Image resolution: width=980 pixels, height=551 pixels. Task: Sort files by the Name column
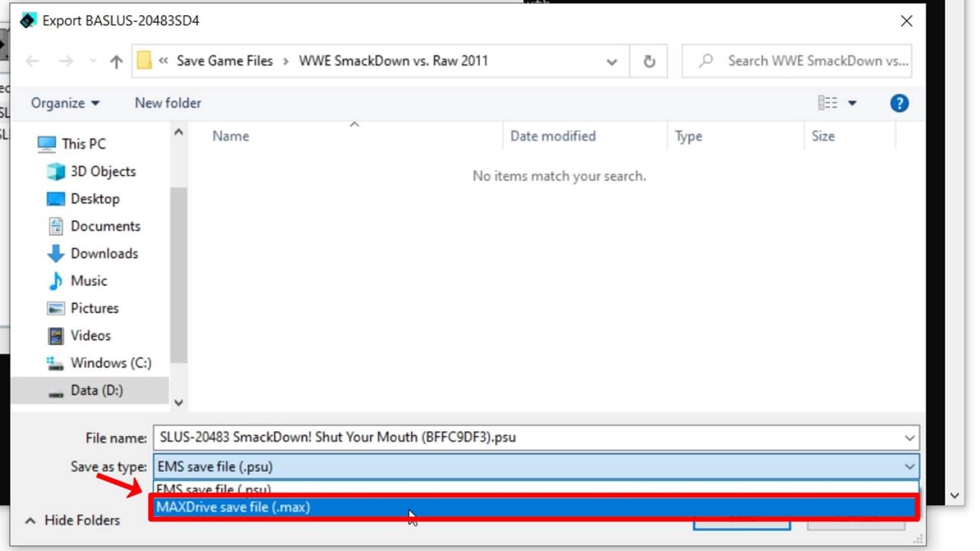coord(230,136)
